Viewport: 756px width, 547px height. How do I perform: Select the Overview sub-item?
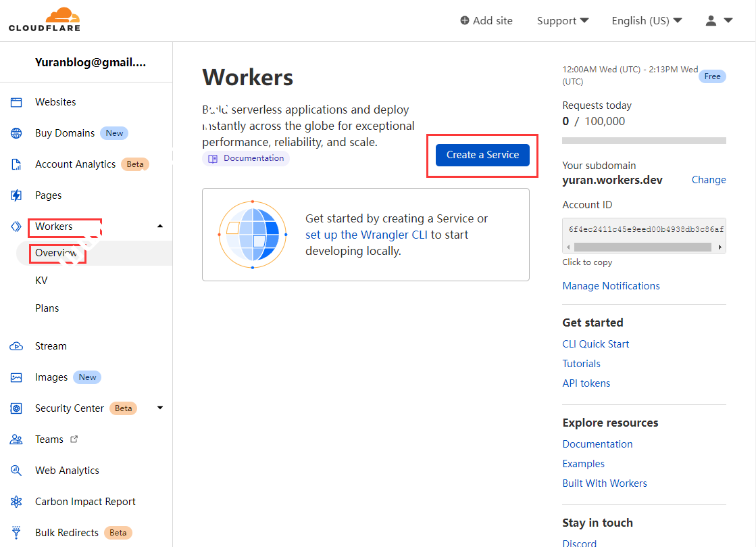[x=56, y=253]
